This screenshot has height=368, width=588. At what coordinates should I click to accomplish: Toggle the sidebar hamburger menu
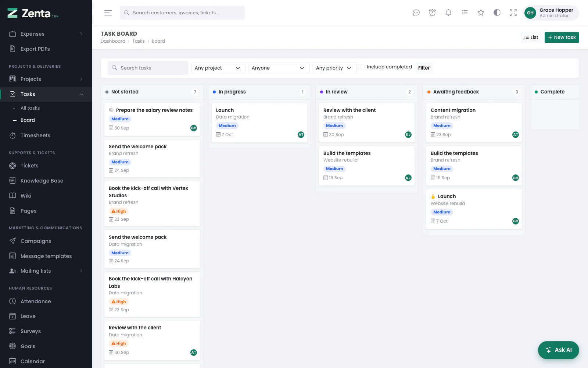(108, 13)
